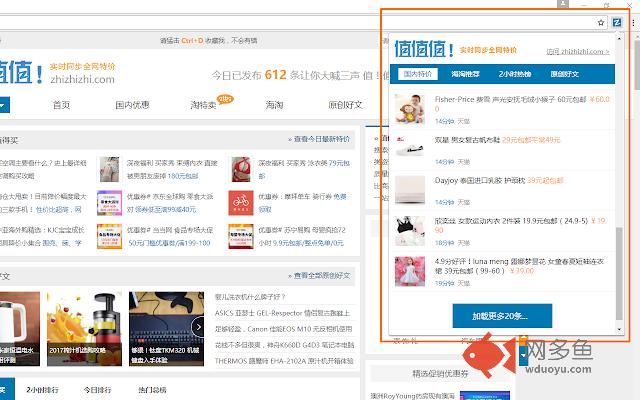Viewport: 640px width, 400px height.
Task: Click the hot badge on 淘特卖
Action: pos(225,99)
